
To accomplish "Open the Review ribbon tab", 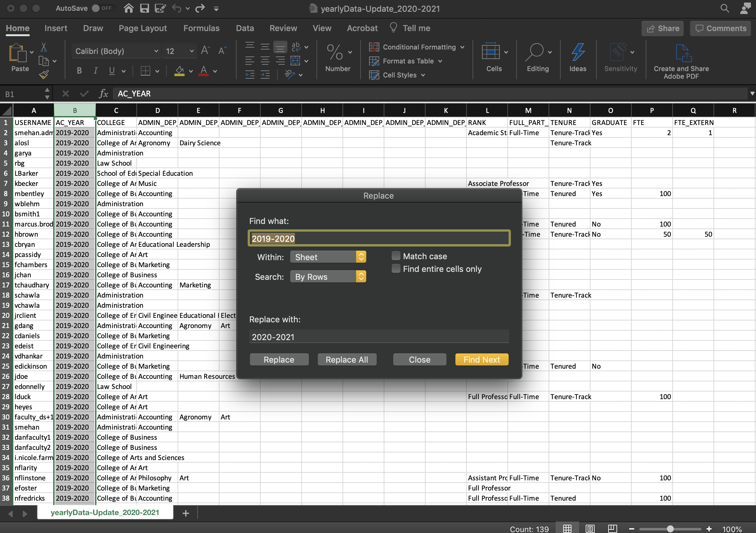I will pos(283,28).
